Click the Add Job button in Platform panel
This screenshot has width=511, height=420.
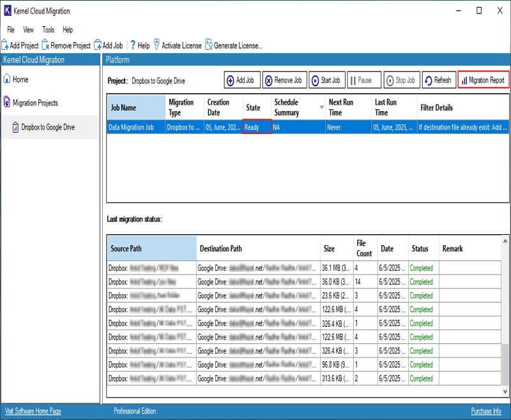(x=242, y=80)
